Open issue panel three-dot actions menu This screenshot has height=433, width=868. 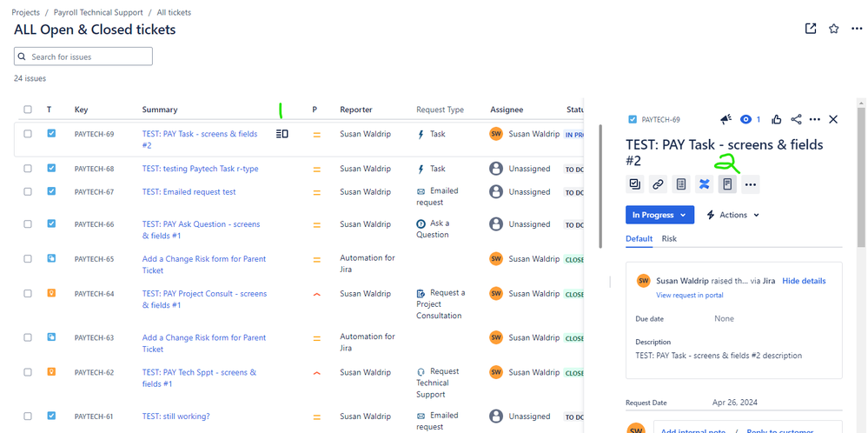pyautogui.click(x=814, y=119)
